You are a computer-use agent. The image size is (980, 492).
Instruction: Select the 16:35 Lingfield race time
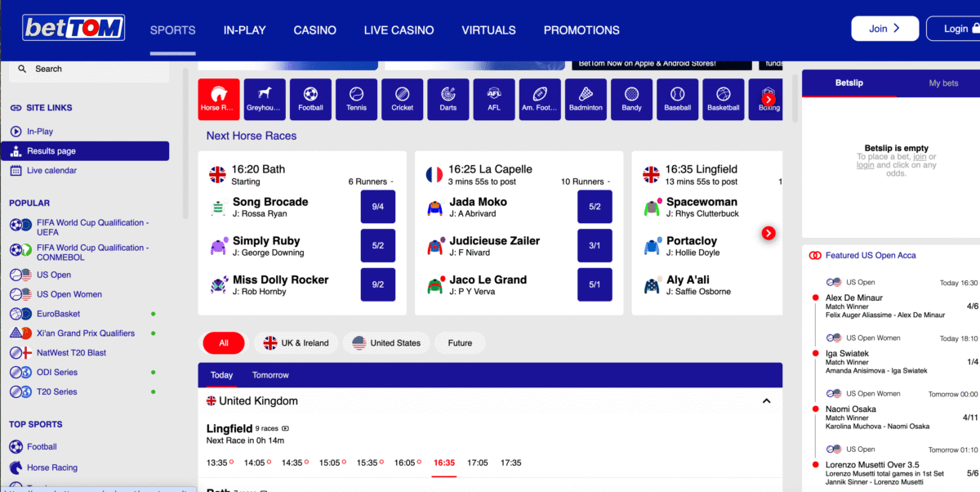pos(444,463)
